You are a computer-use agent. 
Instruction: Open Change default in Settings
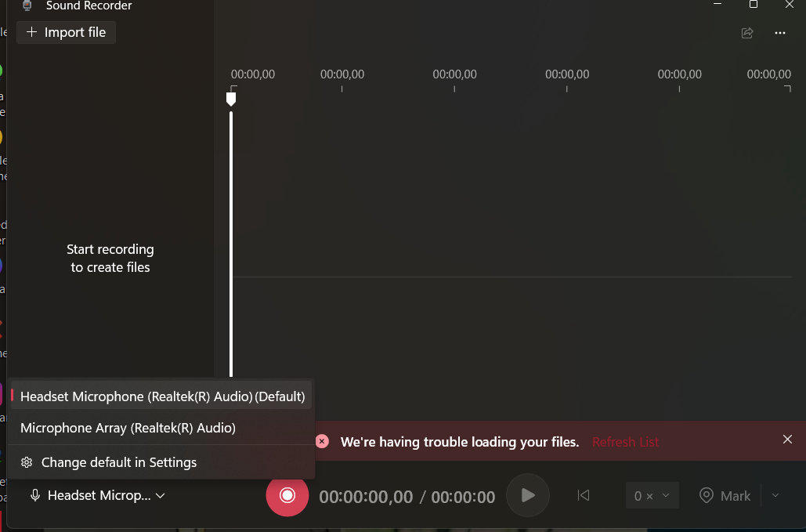click(161, 462)
